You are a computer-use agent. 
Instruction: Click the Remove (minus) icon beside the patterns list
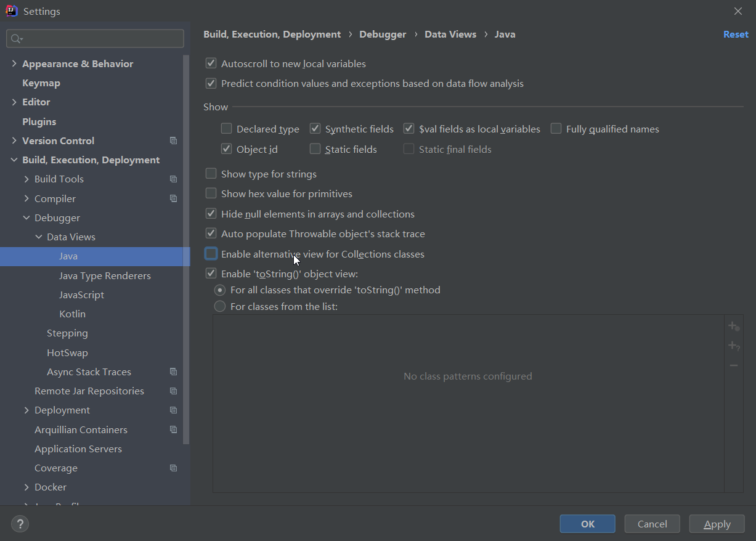(x=733, y=365)
